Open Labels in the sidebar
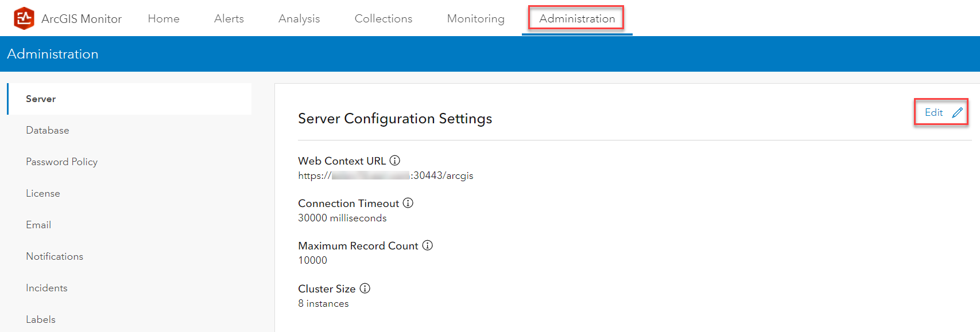Viewport: 980px width, 332px height. (x=41, y=319)
